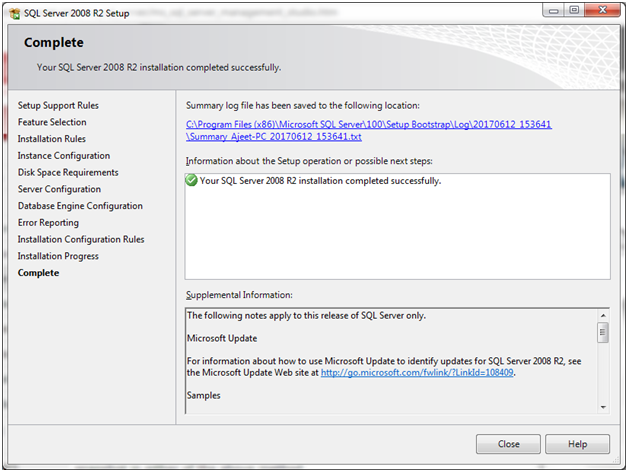628x472 pixels.
Task: Select the Error Reporting step
Action: point(48,223)
